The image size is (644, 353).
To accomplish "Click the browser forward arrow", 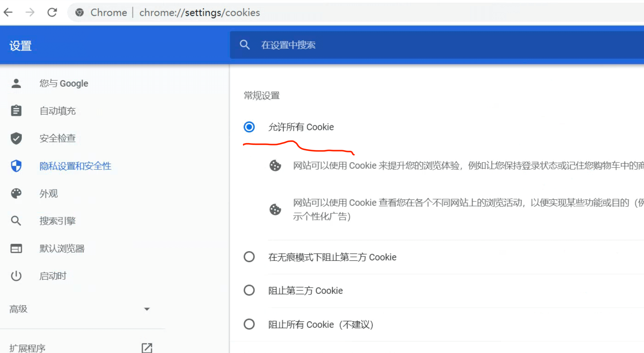I will coord(30,12).
